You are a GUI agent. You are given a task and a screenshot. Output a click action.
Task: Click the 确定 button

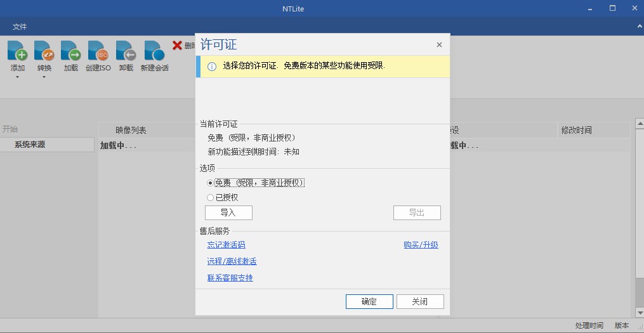(x=369, y=301)
